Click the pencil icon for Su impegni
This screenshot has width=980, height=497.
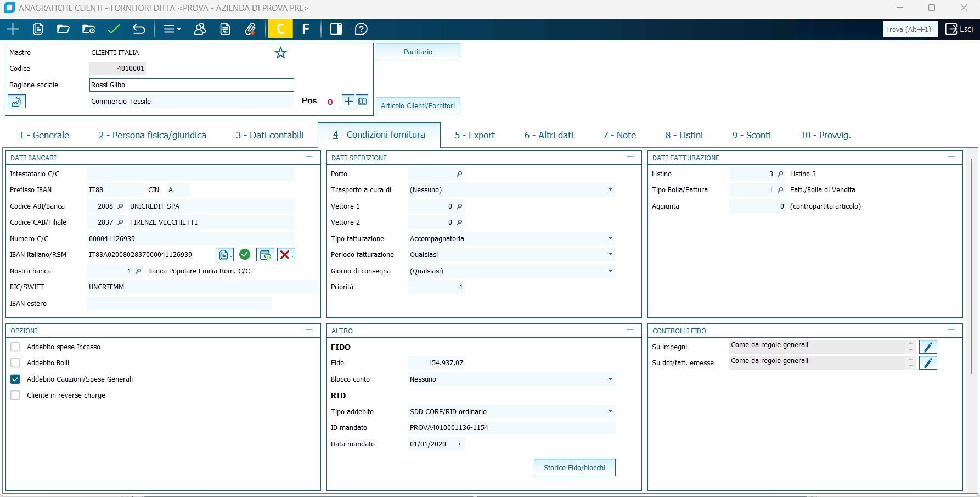click(x=928, y=347)
